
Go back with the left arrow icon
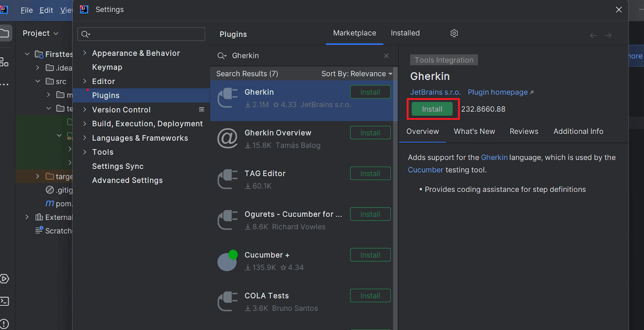[x=593, y=35]
